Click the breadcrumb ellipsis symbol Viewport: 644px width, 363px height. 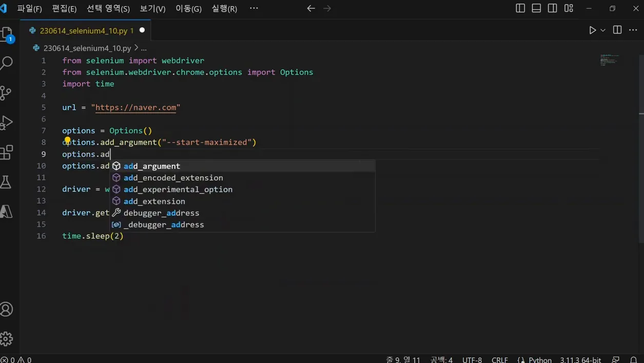(x=144, y=48)
